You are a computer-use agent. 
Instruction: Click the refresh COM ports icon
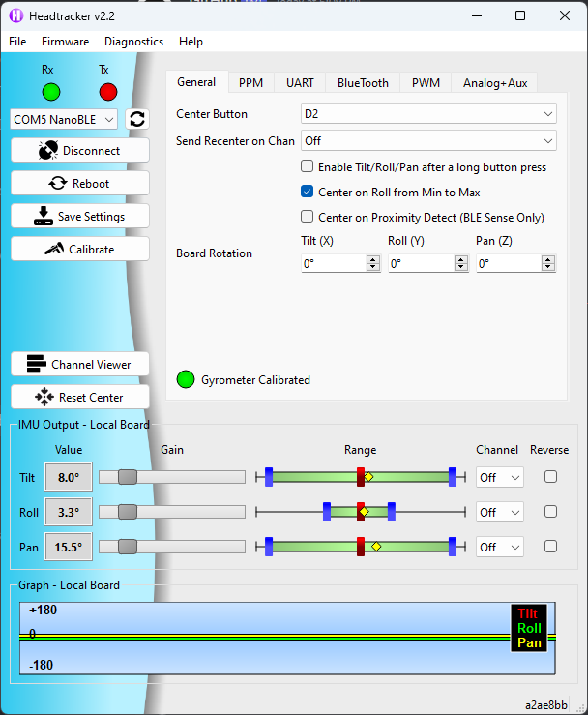tap(137, 119)
